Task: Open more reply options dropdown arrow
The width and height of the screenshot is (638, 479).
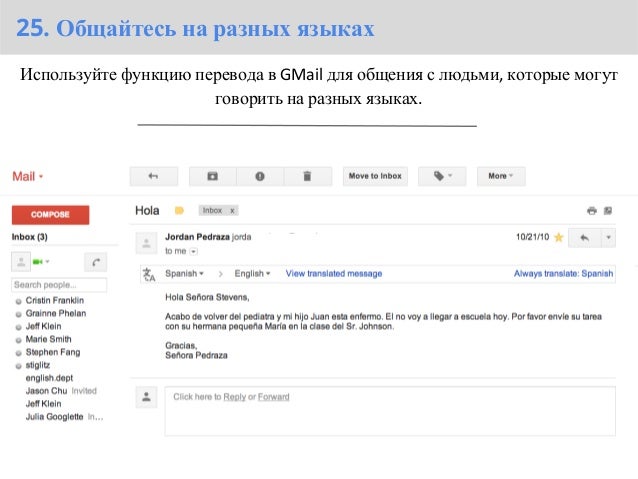Action: point(609,238)
